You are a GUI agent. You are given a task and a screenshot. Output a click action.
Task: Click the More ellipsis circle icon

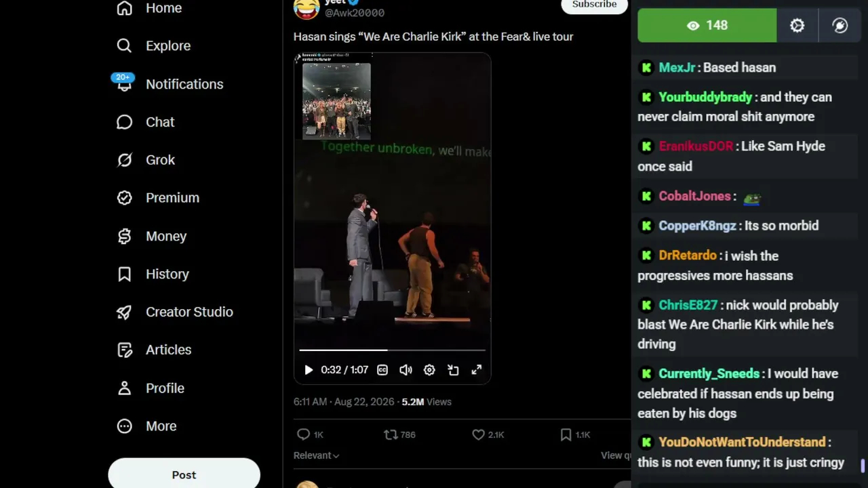(x=124, y=426)
